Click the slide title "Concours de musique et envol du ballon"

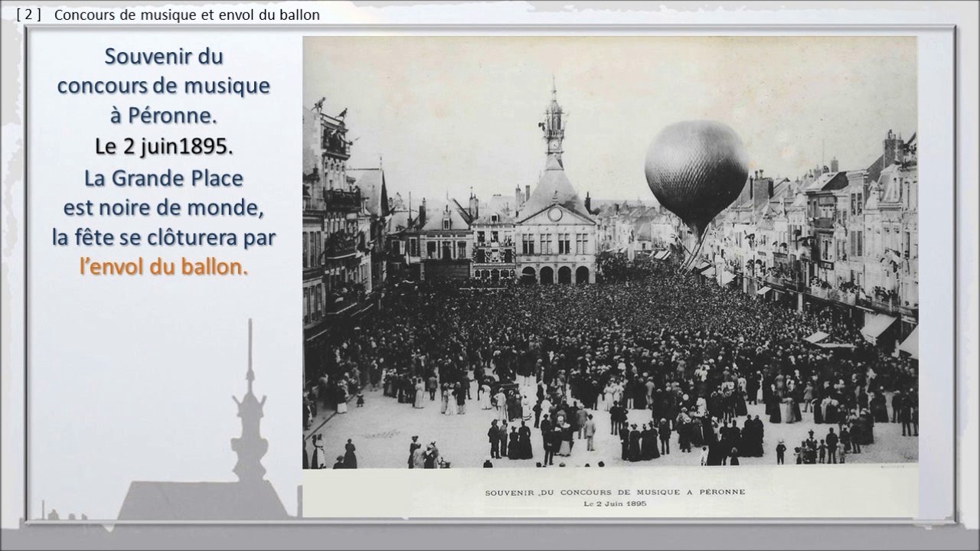(187, 15)
